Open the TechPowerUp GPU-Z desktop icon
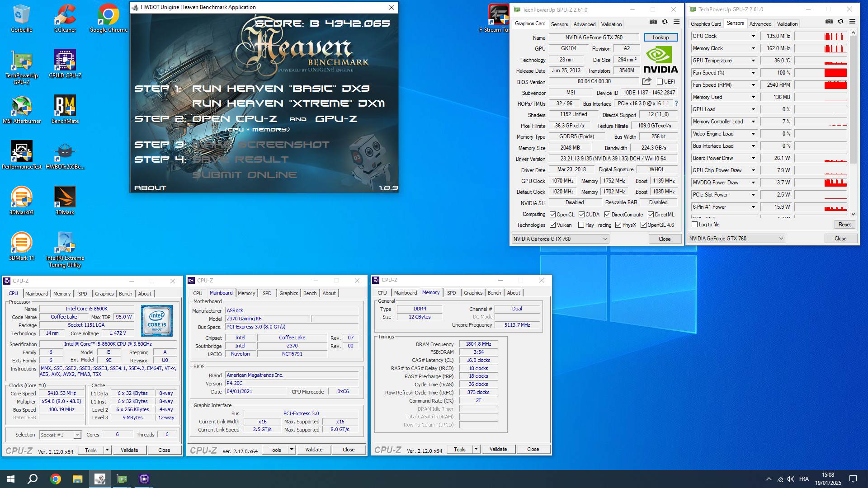868x488 pixels. pos(21,67)
